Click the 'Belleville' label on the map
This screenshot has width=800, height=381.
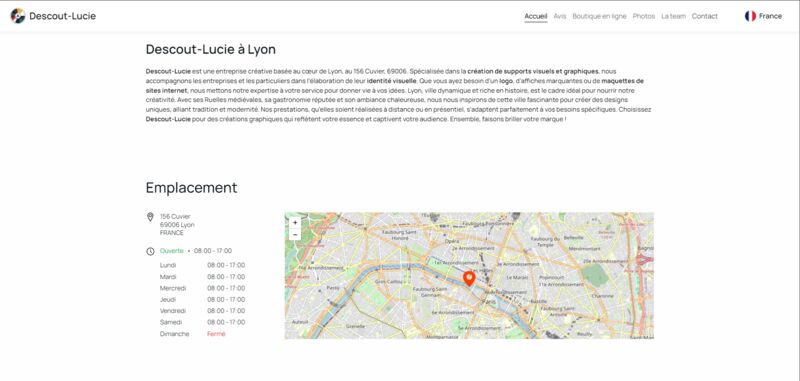click(573, 237)
